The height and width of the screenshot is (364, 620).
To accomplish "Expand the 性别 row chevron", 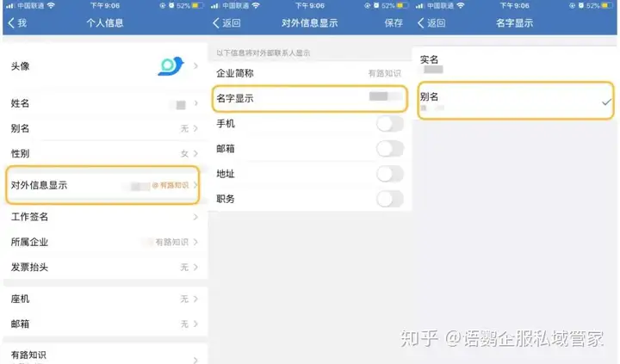I will [x=195, y=153].
